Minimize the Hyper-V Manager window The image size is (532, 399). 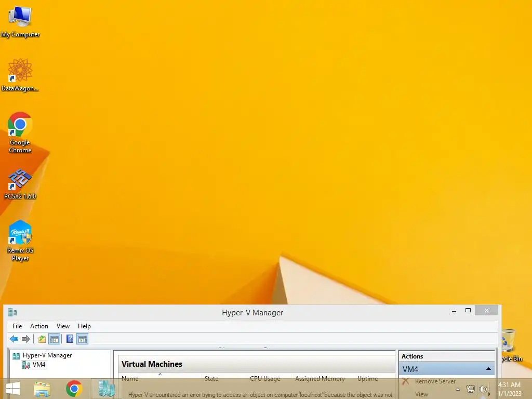454,311
